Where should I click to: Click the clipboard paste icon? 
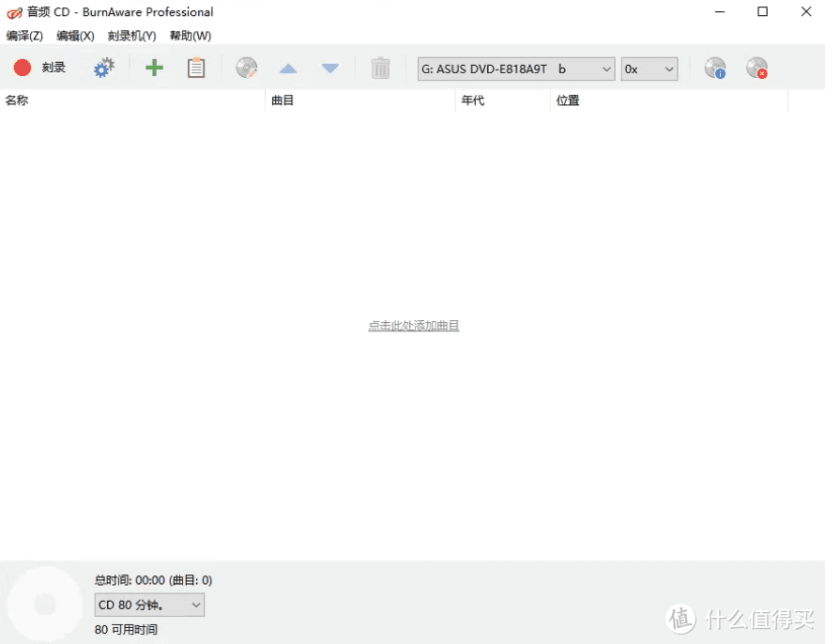tap(196, 68)
